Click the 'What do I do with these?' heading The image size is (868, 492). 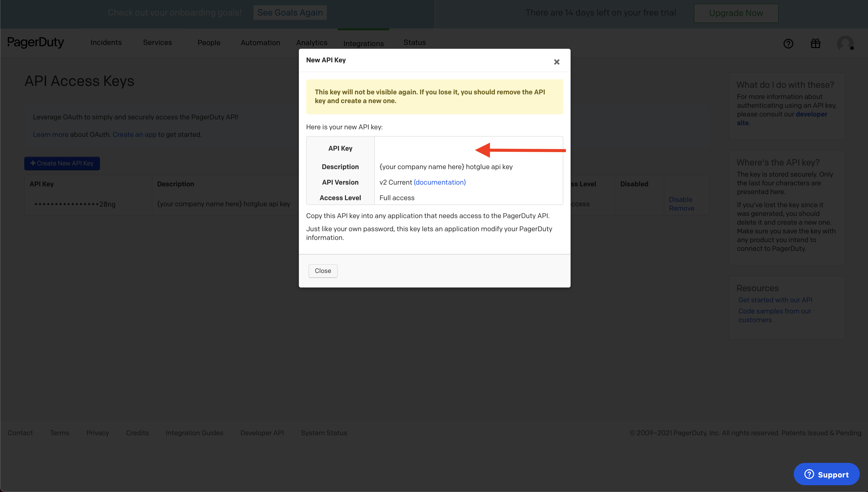(785, 85)
